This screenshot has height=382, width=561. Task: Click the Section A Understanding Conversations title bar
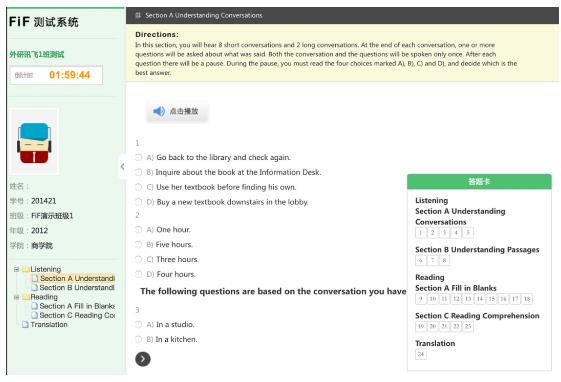(x=342, y=15)
